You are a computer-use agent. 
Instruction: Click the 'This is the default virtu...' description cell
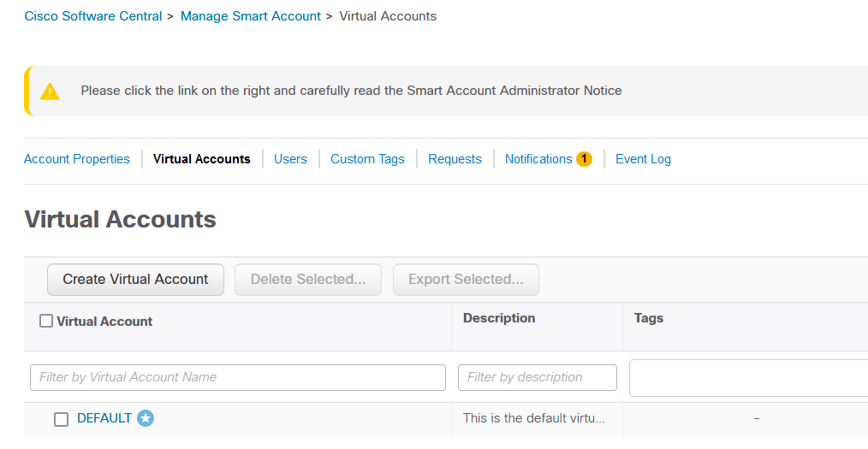point(534,418)
